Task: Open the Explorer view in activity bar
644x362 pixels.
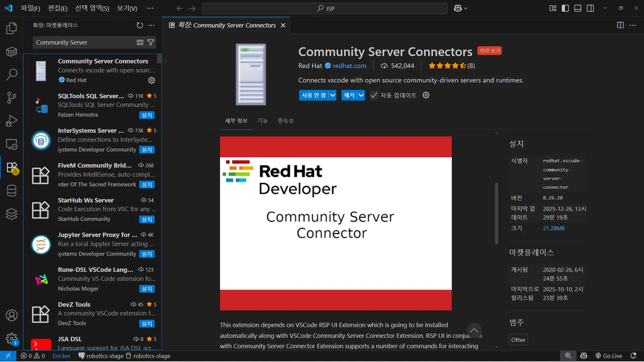Action: click(11, 28)
